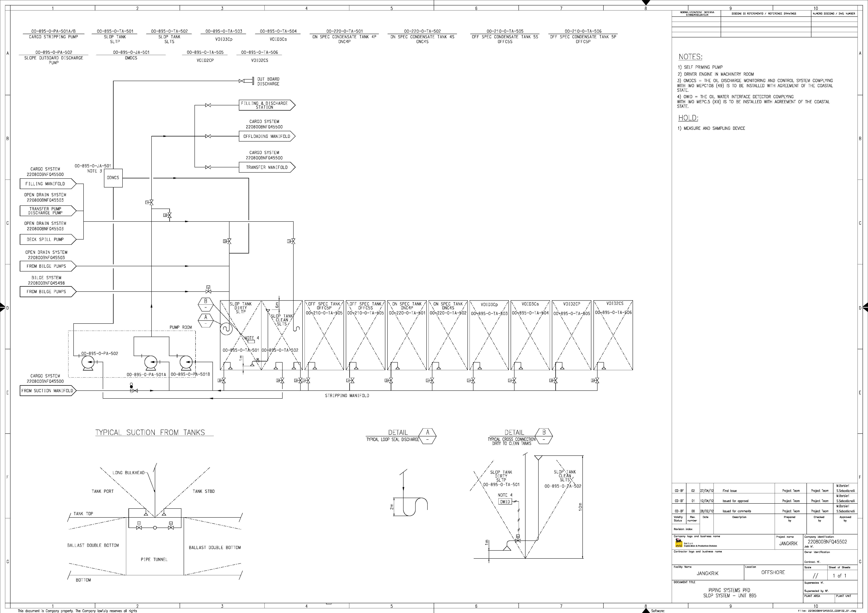Click the 'LONG BULKHEAD' label
The width and height of the screenshot is (868, 613).
(x=129, y=473)
